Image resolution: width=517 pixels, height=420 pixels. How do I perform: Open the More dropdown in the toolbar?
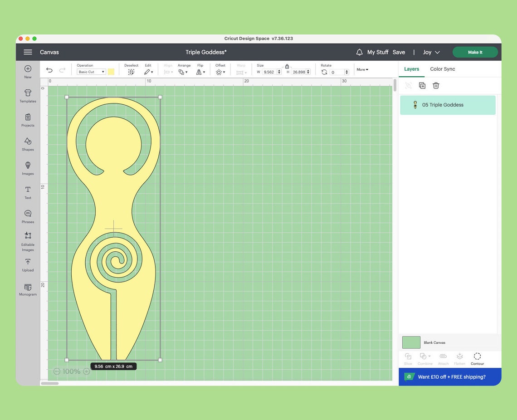pyautogui.click(x=362, y=69)
